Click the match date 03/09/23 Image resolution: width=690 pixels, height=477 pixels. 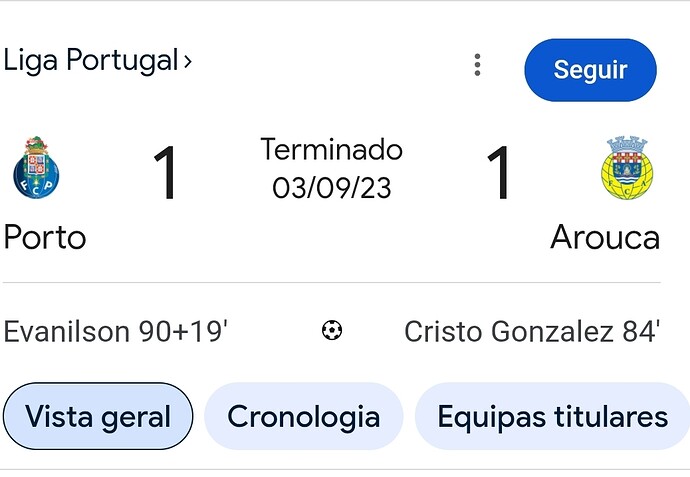331,187
